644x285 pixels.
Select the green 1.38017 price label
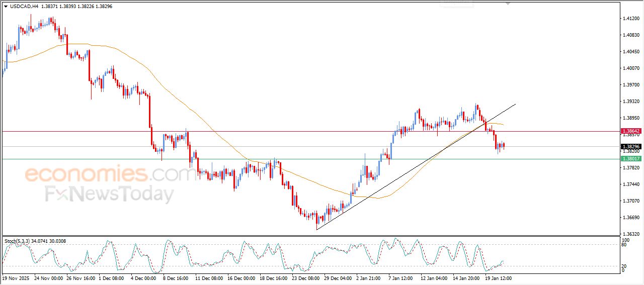pos(631,159)
